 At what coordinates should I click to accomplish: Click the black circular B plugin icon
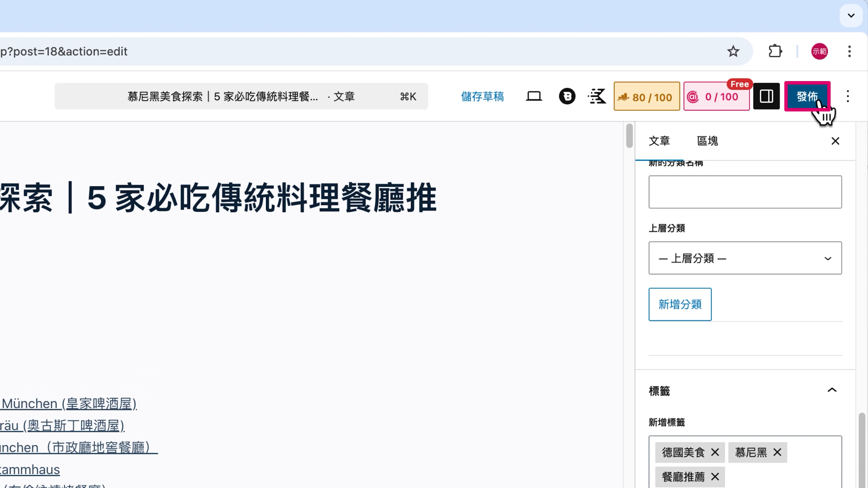tap(567, 97)
